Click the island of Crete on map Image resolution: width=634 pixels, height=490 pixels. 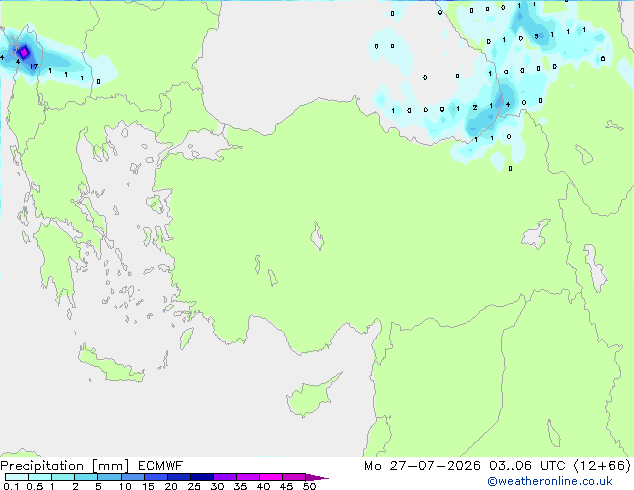[111, 366]
